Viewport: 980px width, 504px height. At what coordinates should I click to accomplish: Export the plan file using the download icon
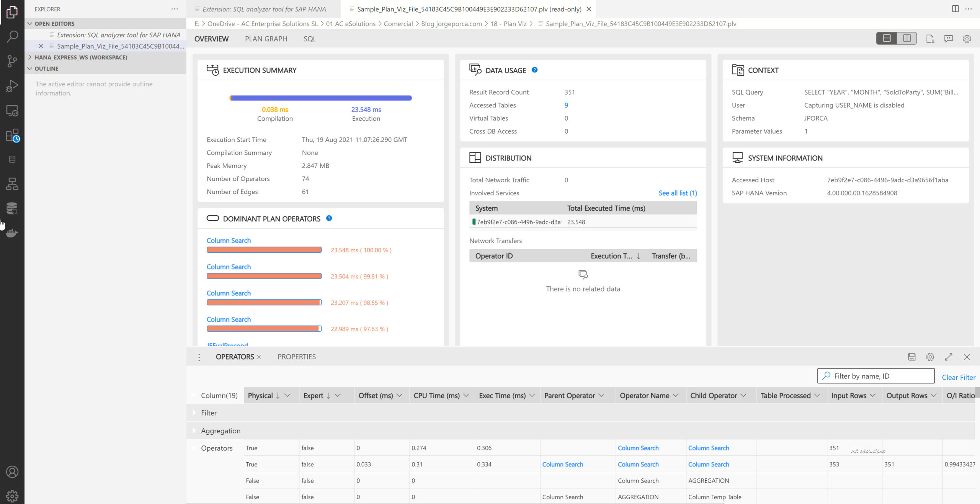930,39
